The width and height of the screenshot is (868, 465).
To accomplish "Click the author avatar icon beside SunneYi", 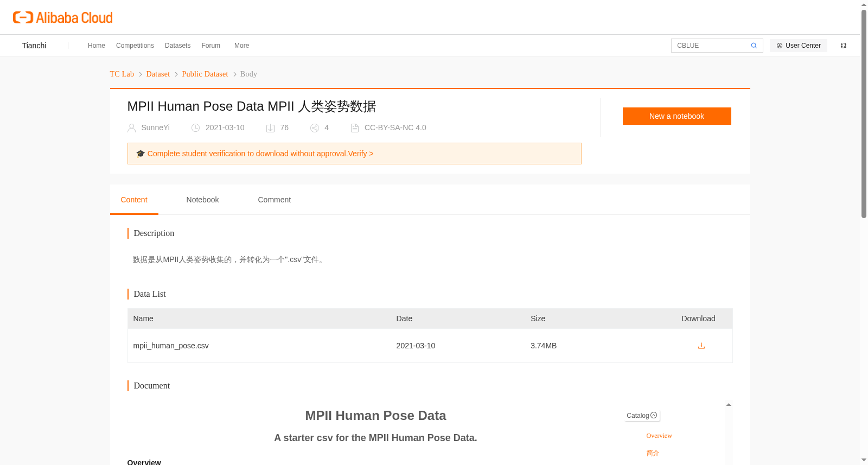I will [x=132, y=128].
